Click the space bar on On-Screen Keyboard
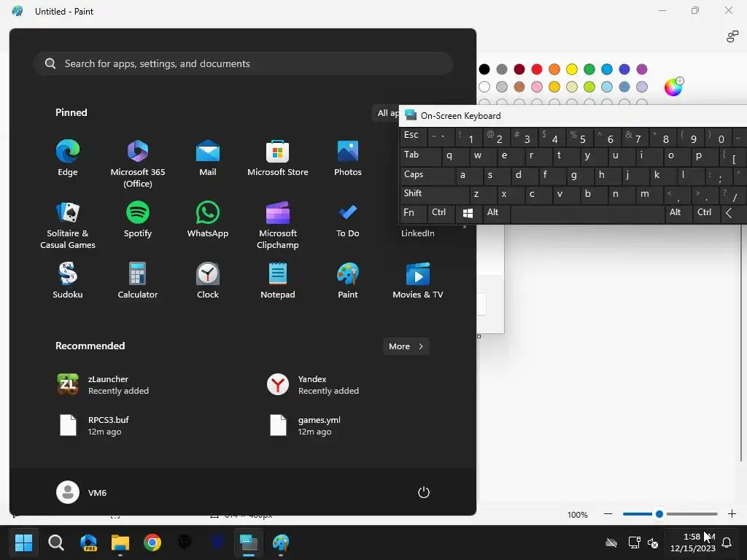747x560 pixels. point(587,214)
